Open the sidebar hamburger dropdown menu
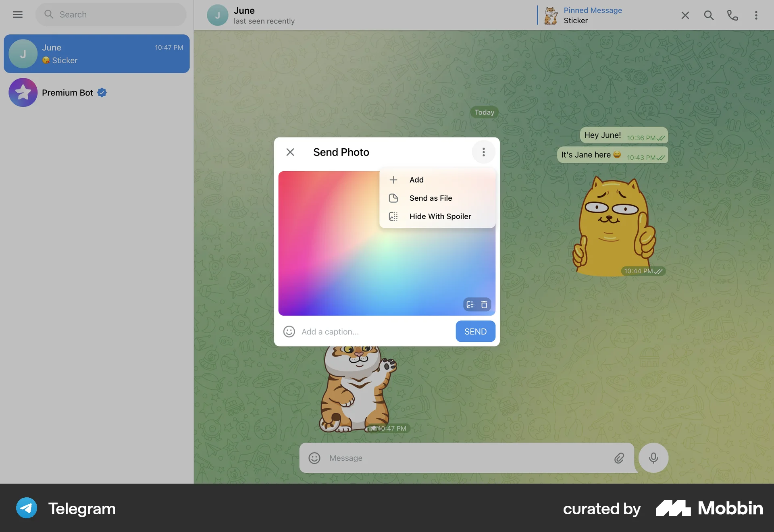Viewport: 774px width, 532px height. pos(18,15)
